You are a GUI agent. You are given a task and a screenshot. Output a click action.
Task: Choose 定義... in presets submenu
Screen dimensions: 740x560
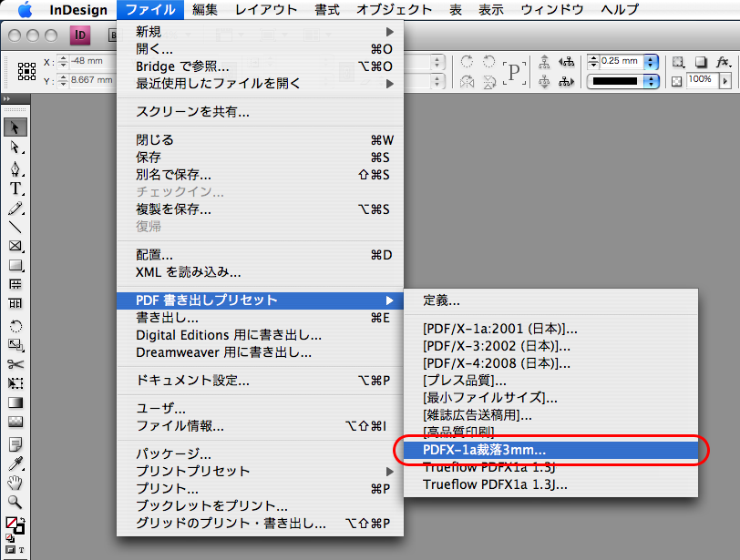(550, 300)
